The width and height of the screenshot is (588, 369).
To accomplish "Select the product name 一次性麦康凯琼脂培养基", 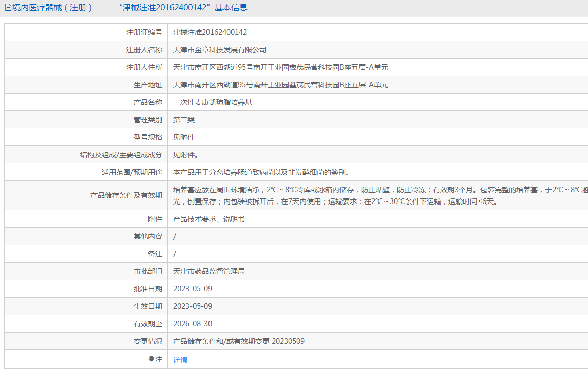I will coord(213,102).
